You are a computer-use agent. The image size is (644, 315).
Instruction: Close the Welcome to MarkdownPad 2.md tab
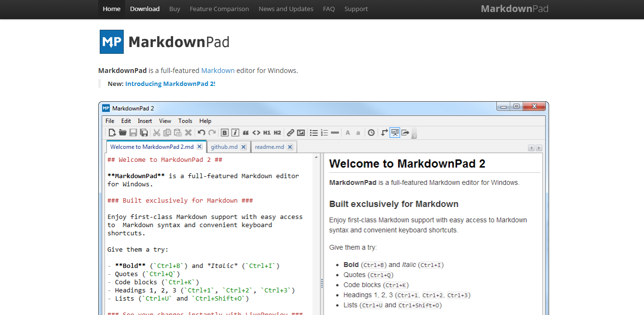[x=199, y=147]
